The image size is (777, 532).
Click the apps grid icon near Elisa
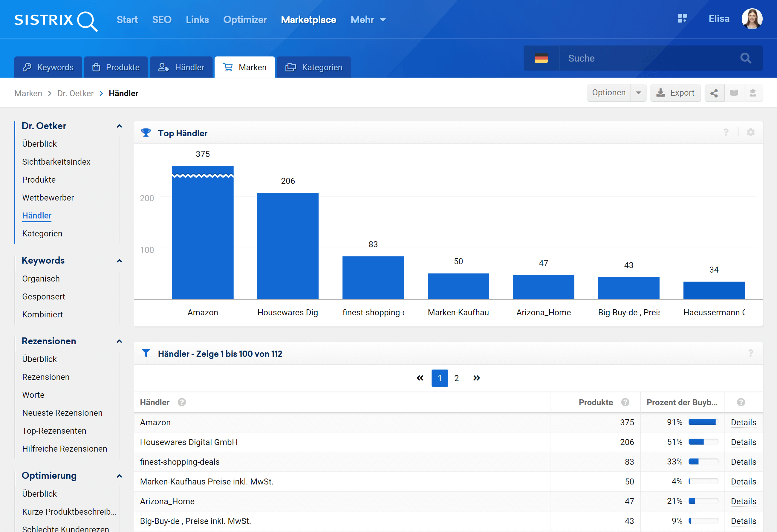[x=682, y=19]
